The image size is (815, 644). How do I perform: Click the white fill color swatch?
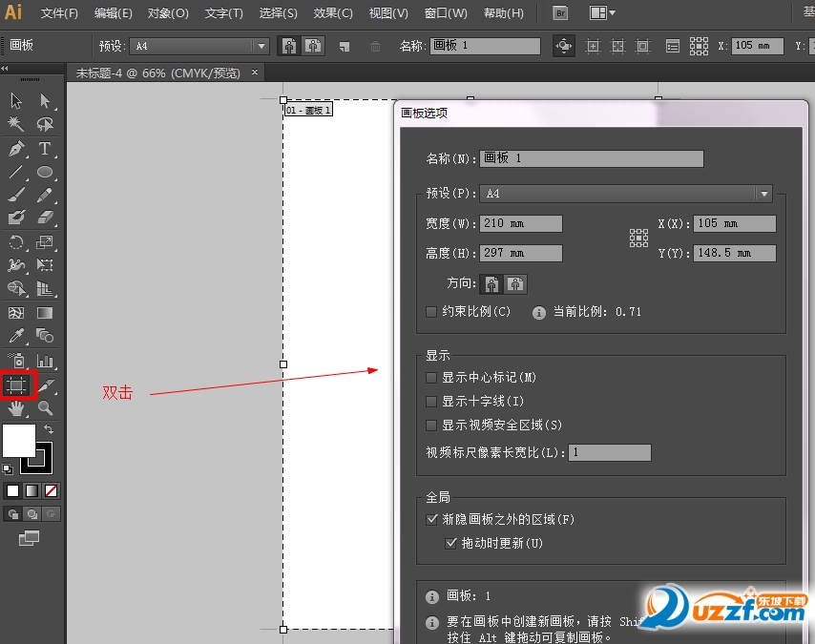(18, 440)
